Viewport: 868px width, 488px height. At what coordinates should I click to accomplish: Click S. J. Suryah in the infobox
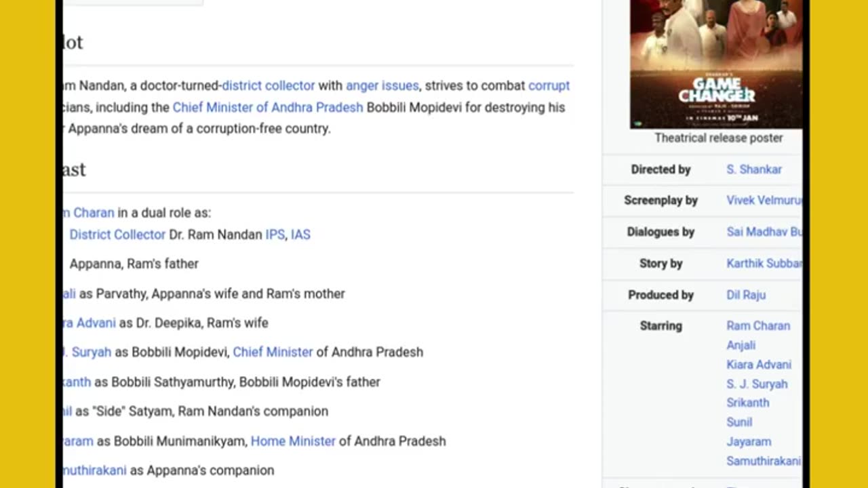[x=757, y=384]
